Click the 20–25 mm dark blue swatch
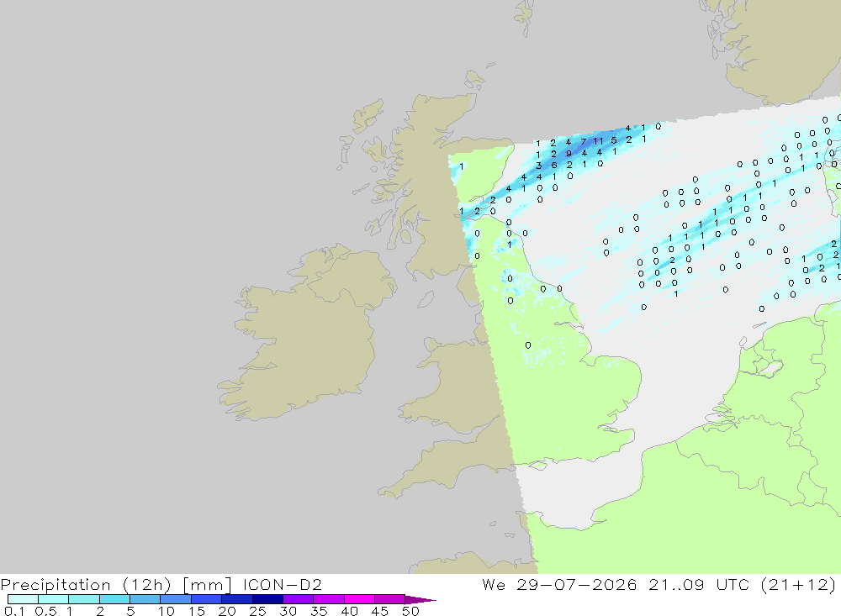The height and width of the screenshot is (616, 841). tap(237, 599)
